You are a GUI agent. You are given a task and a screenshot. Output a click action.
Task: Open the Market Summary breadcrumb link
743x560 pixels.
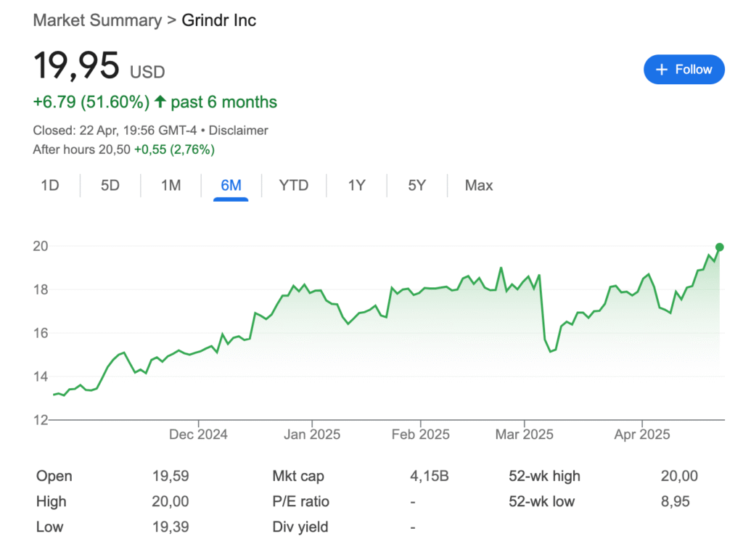tap(98, 20)
